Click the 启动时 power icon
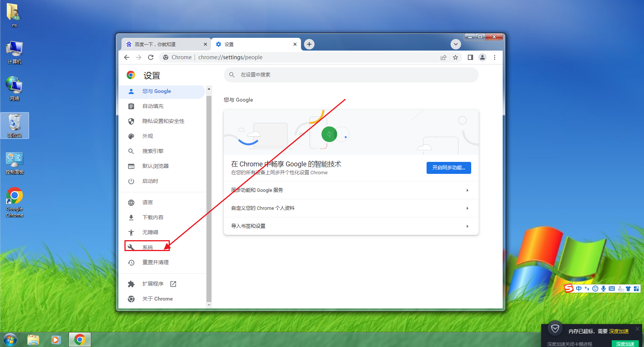 tap(131, 181)
